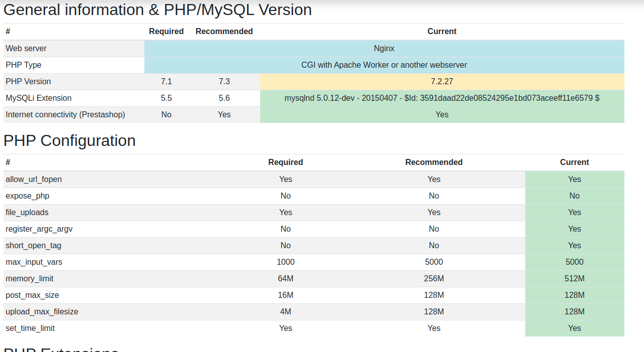Click post_max_size required value '16M'
The image size is (644, 352).
click(x=286, y=295)
